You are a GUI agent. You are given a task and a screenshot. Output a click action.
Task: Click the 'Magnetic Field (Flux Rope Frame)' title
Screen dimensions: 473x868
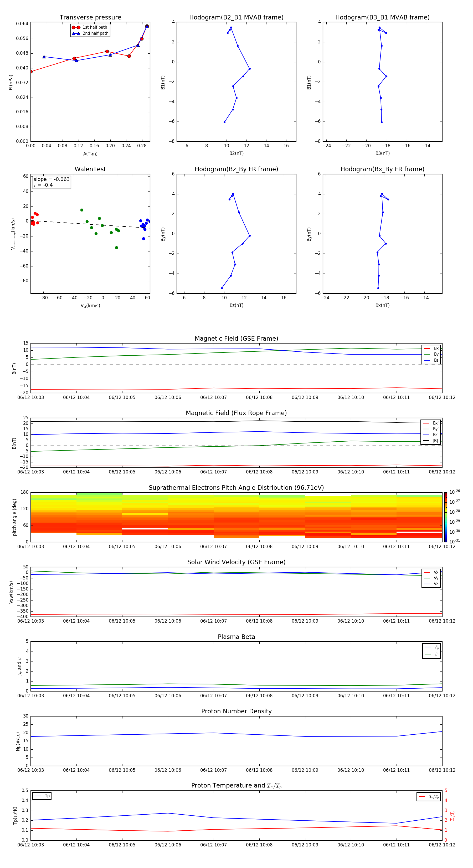point(236,413)
